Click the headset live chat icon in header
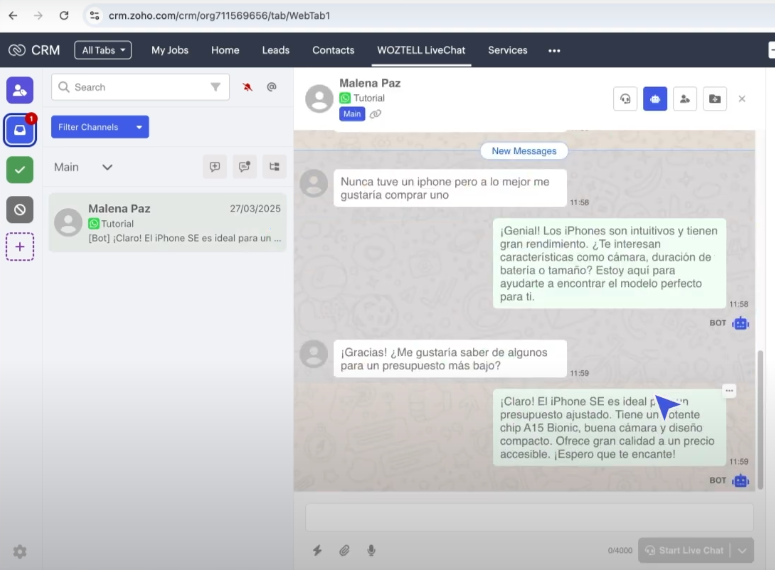Screen dimensions: 775x570 point(625,99)
